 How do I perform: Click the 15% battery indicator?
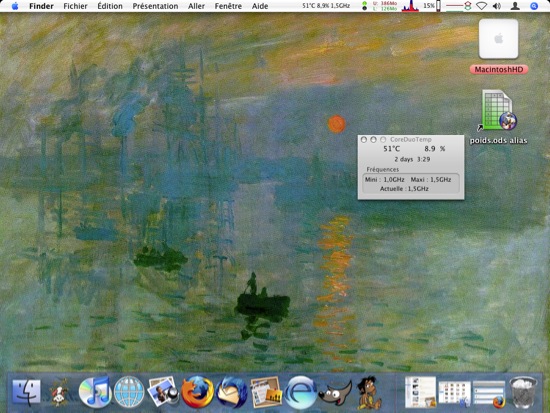click(x=432, y=6)
